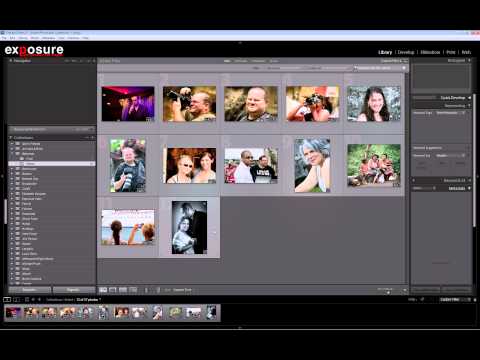Select the Painter spray can tool
480x360 pixels.
[x=146, y=290]
